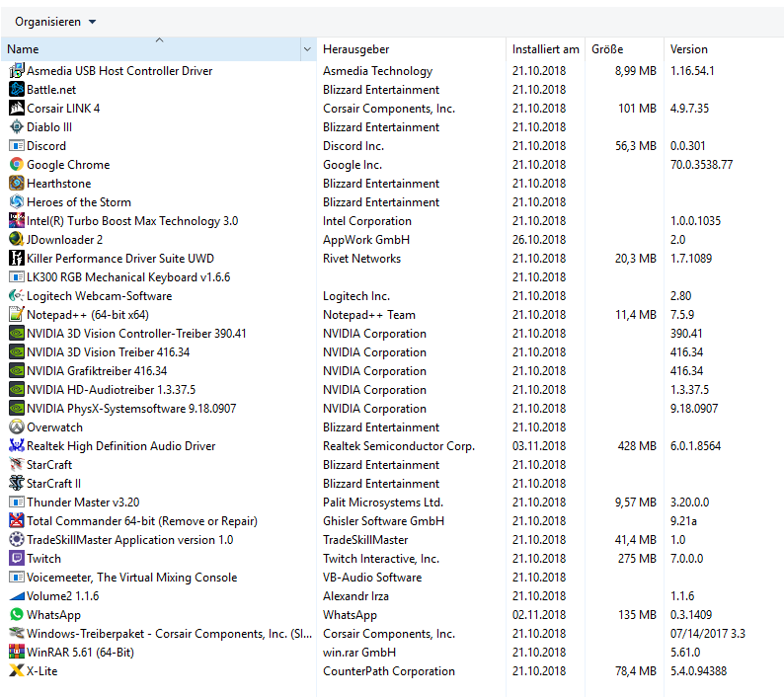Click the Hearthstone icon
This screenshot has width=784, height=697.
pos(17,183)
